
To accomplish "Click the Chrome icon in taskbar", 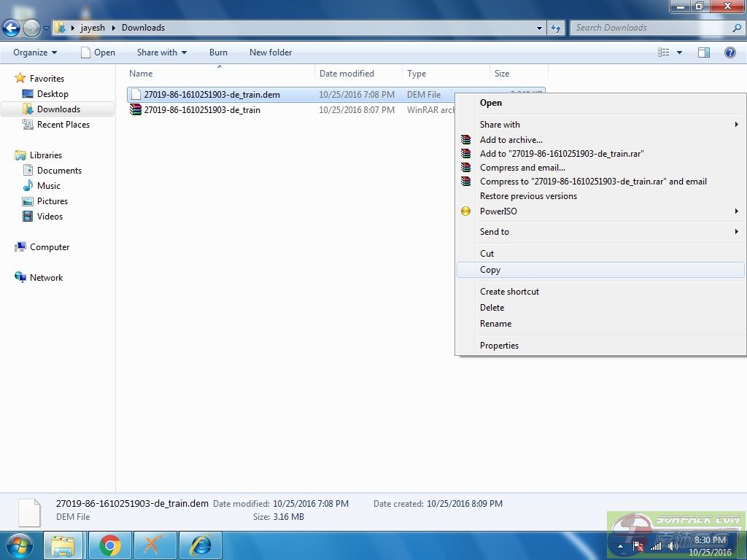I will click(x=110, y=545).
